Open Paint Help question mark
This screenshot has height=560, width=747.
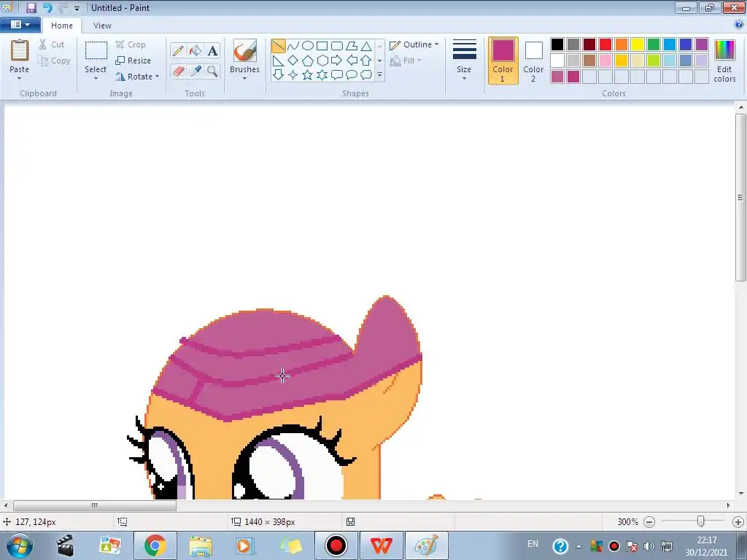739,25
